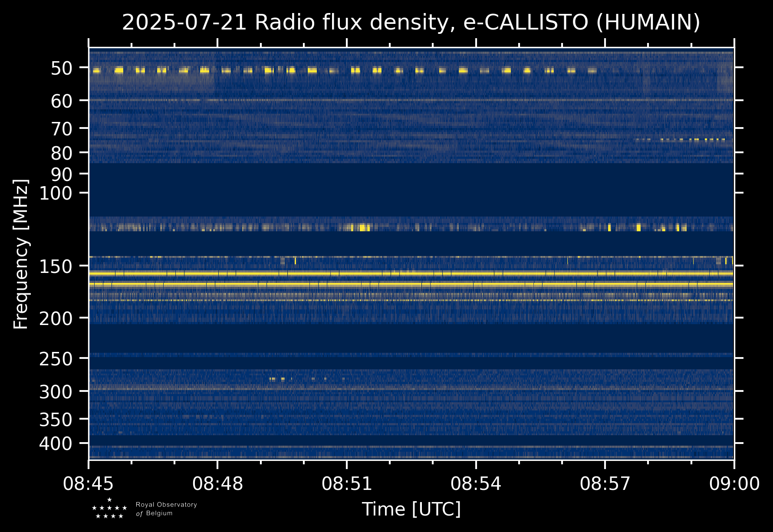Select the 08:51 time tick label

[347, 484]
